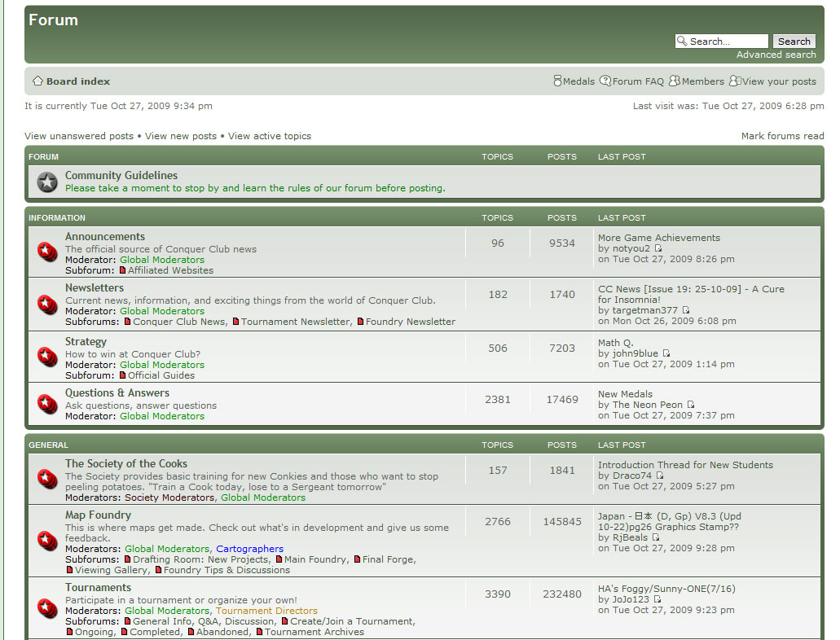This screenshot has height=640, width=840.
Task: Open the Math Q. last post
Action: pyautogui.click(x=615, y=343)
